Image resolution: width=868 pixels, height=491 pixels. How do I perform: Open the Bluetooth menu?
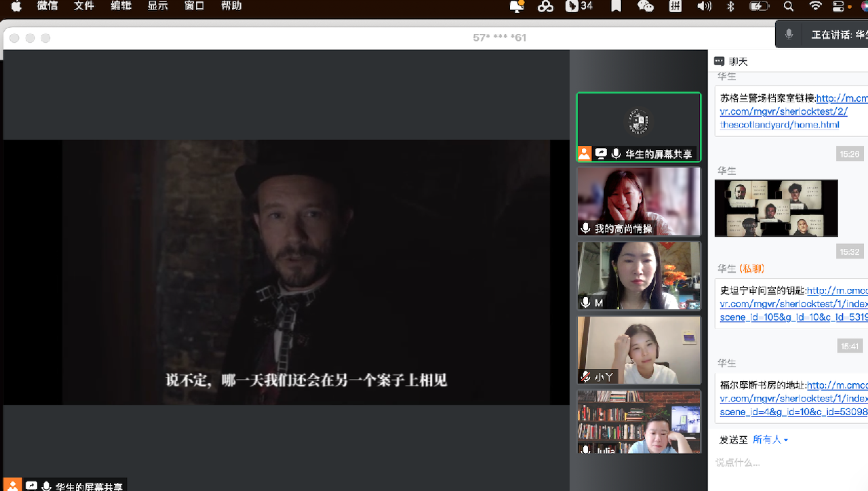730,6
